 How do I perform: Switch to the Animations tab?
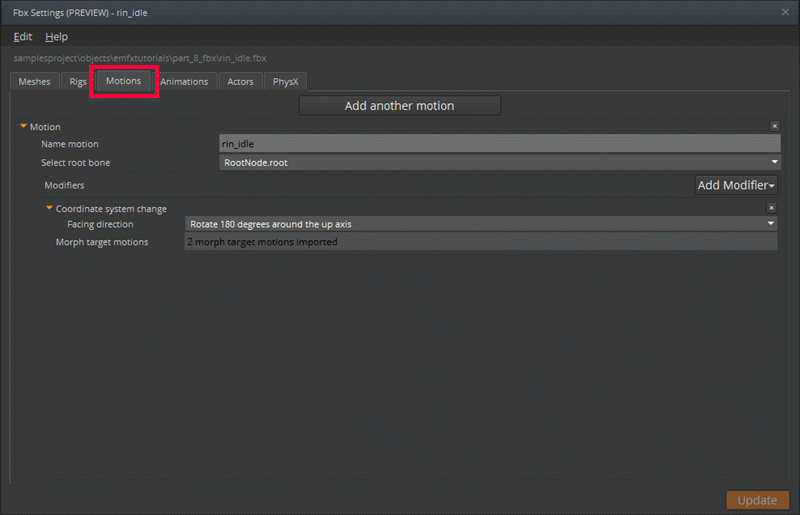click(184, 82)
